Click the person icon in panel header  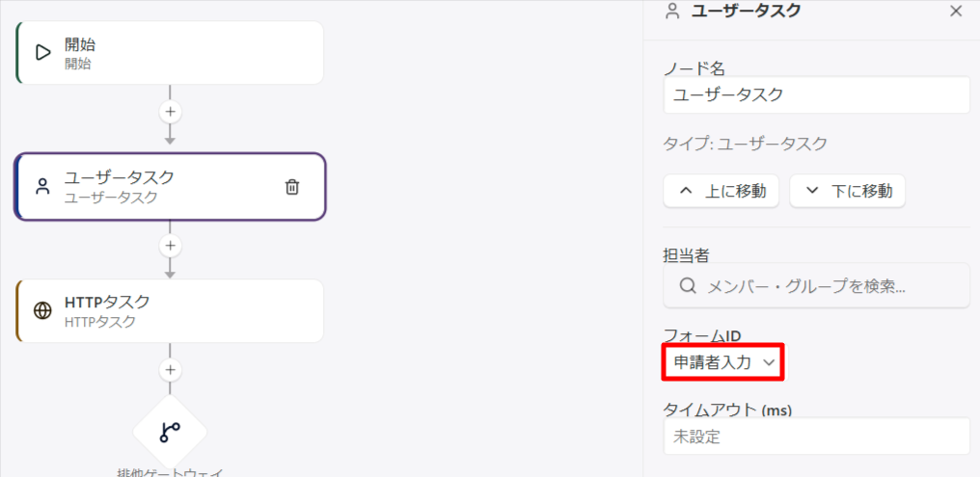(x=672, y=12)
